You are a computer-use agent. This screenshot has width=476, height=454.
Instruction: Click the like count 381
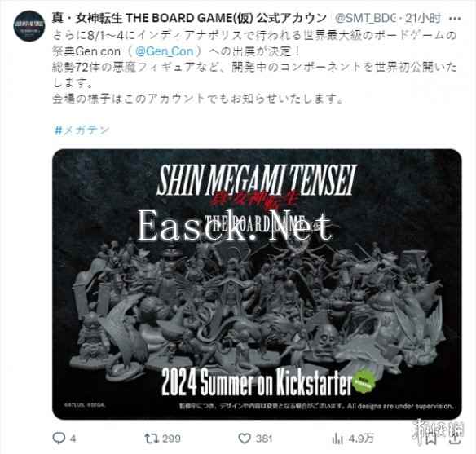click(264, 439)
